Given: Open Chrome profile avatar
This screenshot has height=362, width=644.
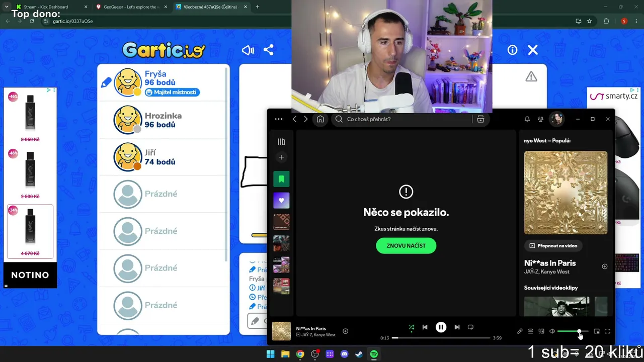Looking at the screenshot, I should (x=624, y=21).
